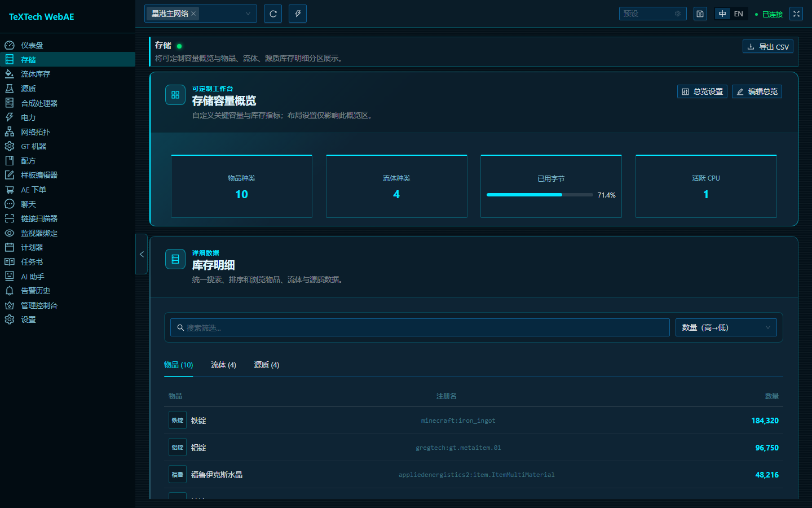The width and height of the screenshot is (812, 508).
Task: Click the save preset disk icon
Action: tap(700, 14)
